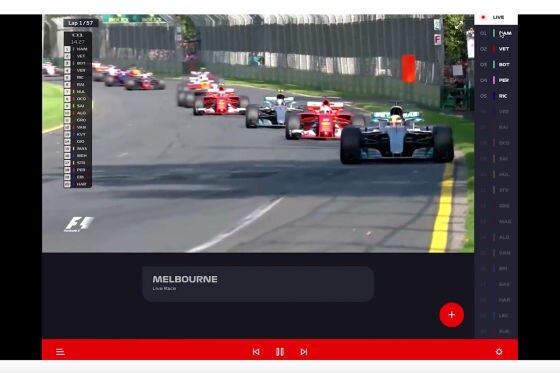Switch to the LIVE tab

click(496, 18)
